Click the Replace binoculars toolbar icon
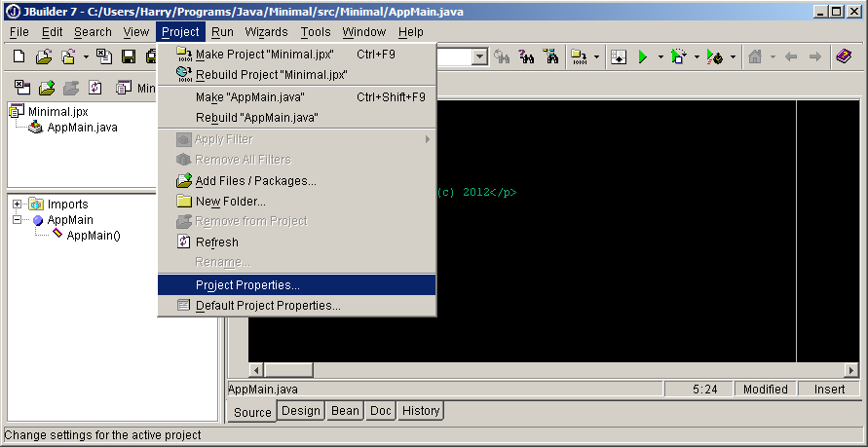 pos(526,56)
